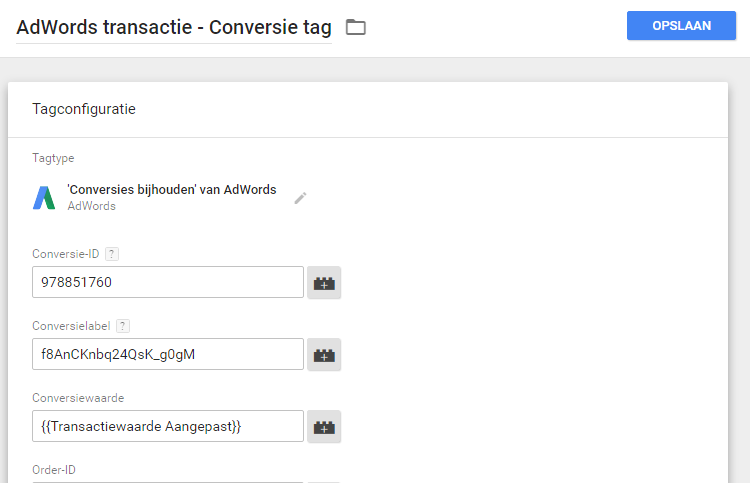Open variable picker for Conversie-ID

(324, 283)
